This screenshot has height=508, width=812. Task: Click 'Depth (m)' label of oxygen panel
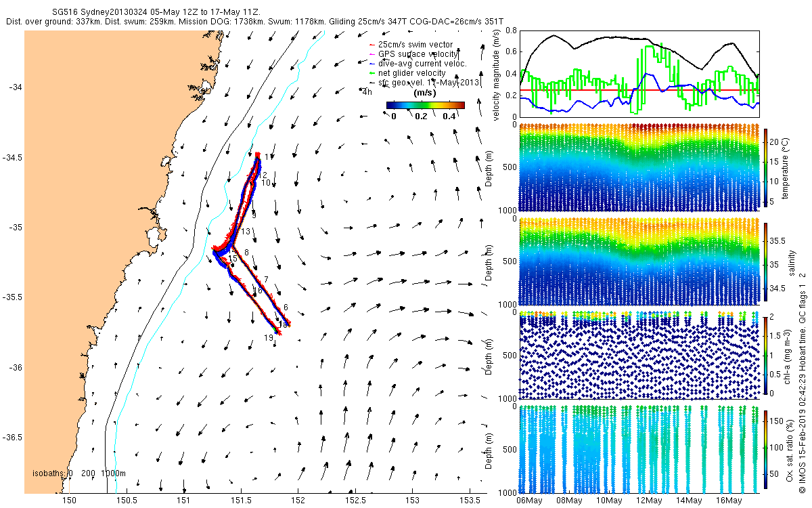pos(489,450)
